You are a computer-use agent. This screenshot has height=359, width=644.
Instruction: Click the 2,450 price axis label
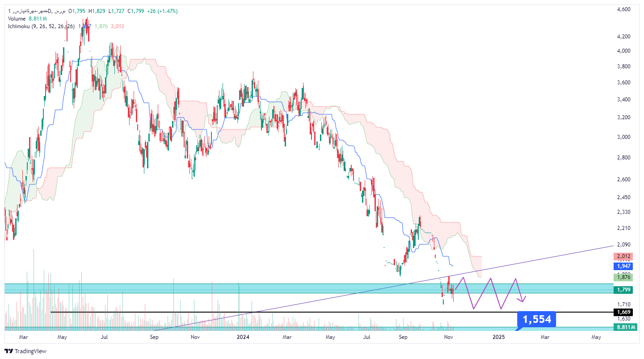[623, 197]
